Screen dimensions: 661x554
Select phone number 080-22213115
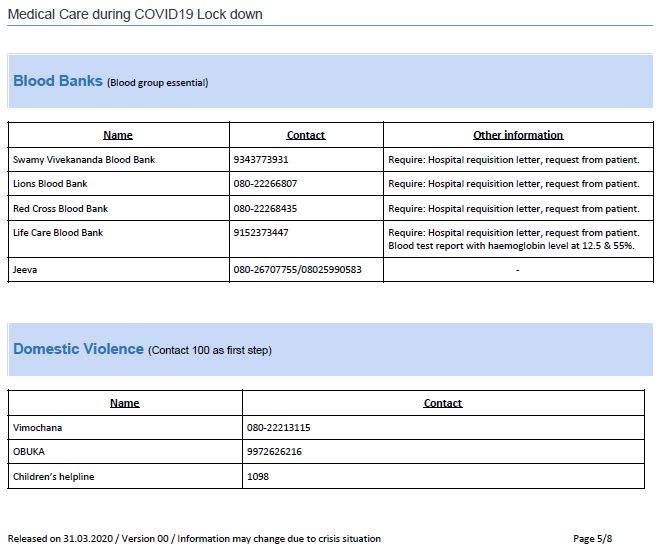click(x=279, y=428)
